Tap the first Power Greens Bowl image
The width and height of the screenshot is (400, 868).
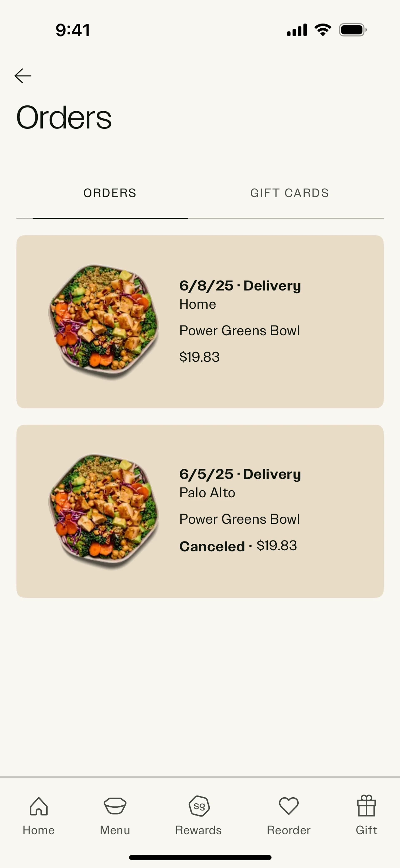(103, 322)
